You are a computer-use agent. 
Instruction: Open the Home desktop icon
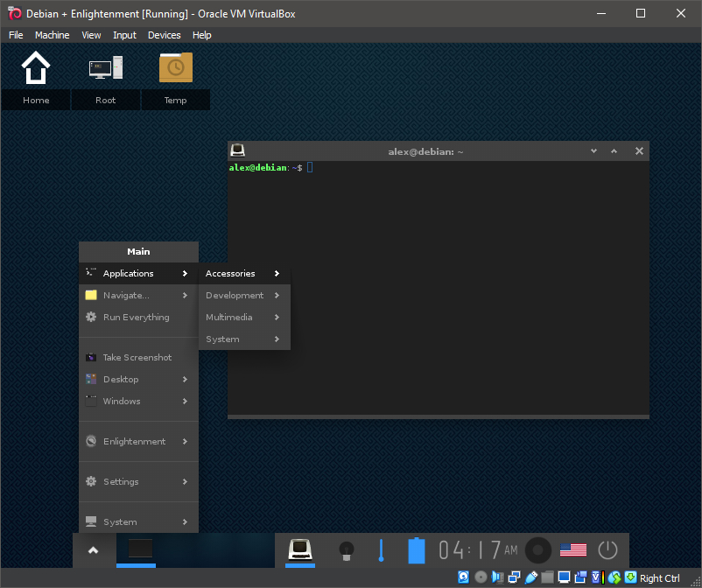point(36,68)
